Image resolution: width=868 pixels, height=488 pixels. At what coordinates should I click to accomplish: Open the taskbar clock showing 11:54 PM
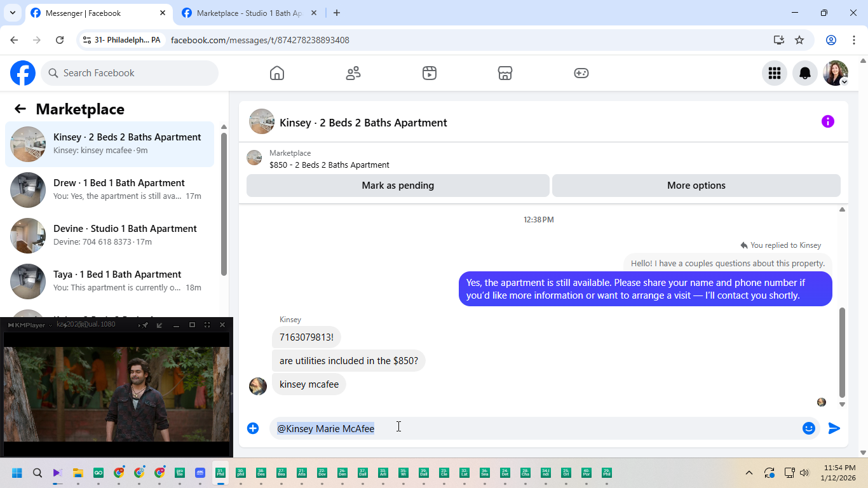pyautogui.click(x=838, y=473)
